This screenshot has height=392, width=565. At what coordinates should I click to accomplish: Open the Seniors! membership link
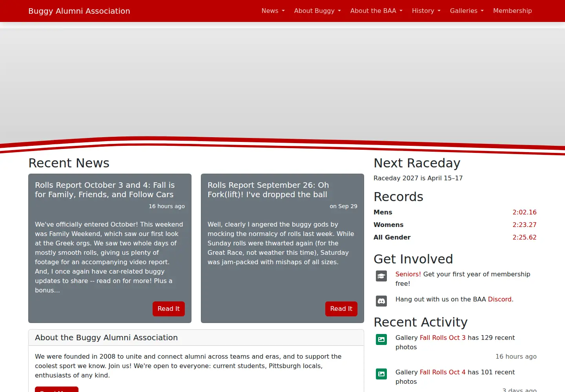click(x=408, y=274)
